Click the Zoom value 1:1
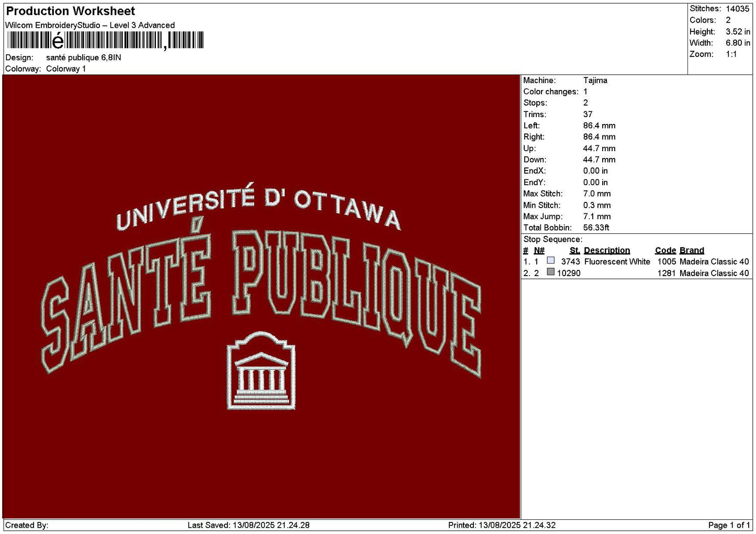Screen dimensions: 756x534 coord(731,54)
